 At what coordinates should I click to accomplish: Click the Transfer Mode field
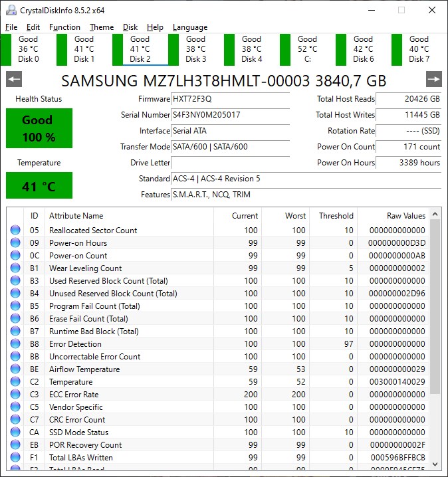230,147
